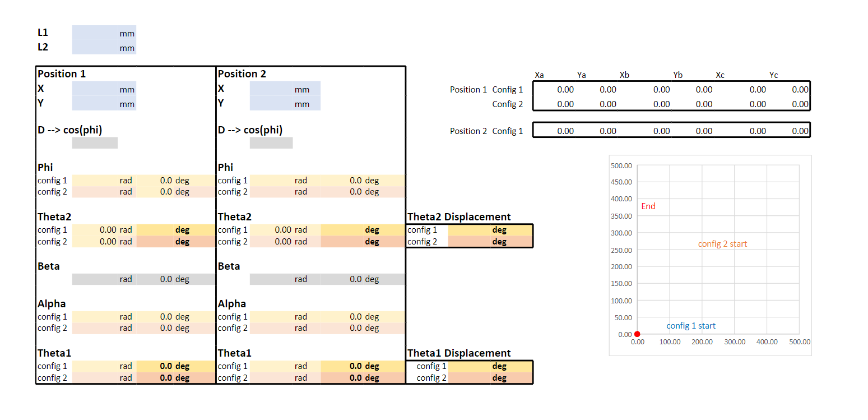Click the D --> cos(phi) gray cell under Position 2

[x=271, y=142]
